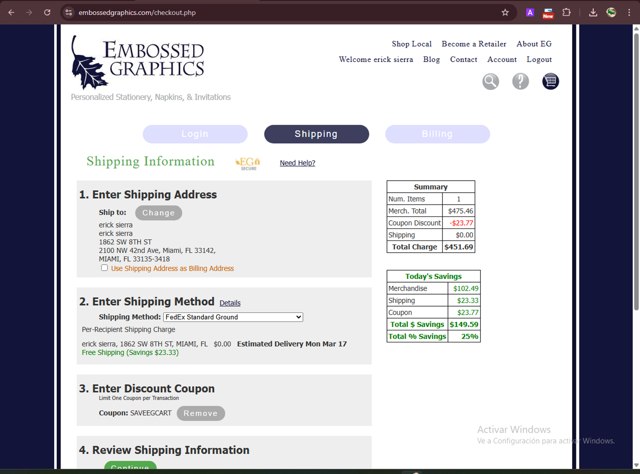The image size is (640, 474).
Task: Click the green Continue button
Action: [130, 466]
